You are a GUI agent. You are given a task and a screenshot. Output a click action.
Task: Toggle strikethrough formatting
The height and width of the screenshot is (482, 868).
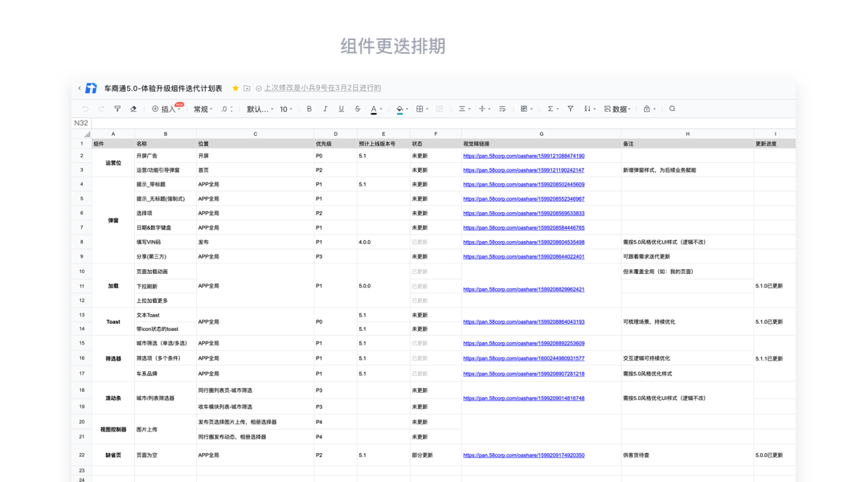coord(358,109)
